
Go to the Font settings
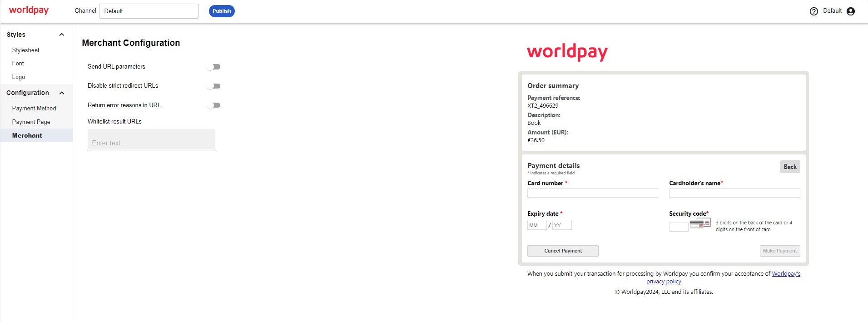(18, 64)
